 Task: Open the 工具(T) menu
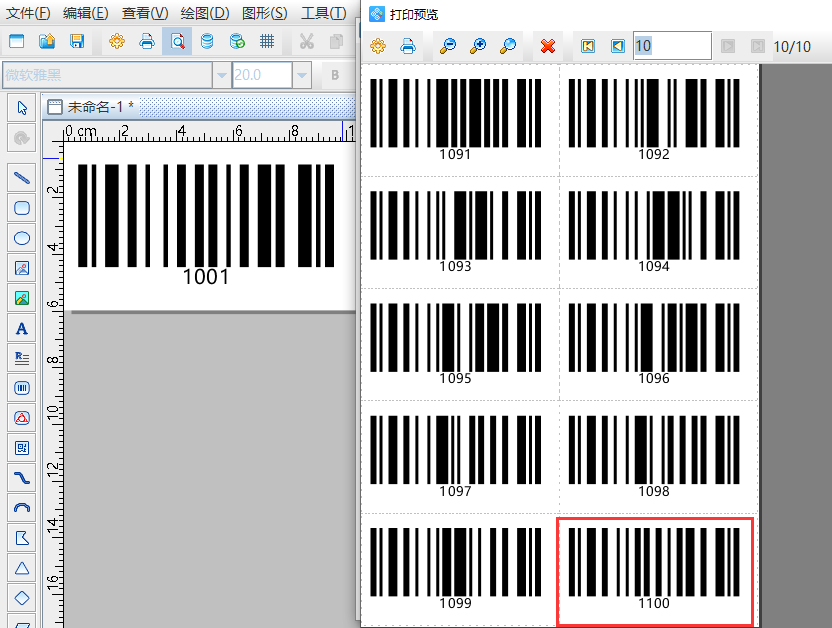click(x=324, y=13)
